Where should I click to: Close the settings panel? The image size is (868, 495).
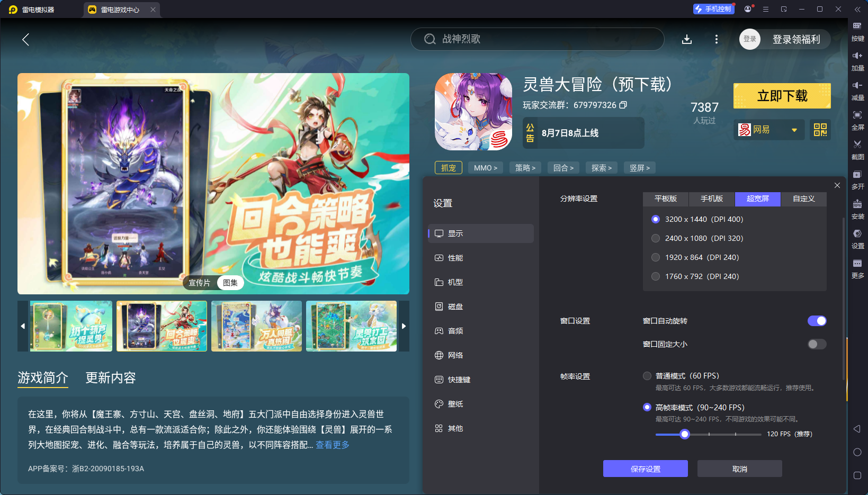point(837,185)
